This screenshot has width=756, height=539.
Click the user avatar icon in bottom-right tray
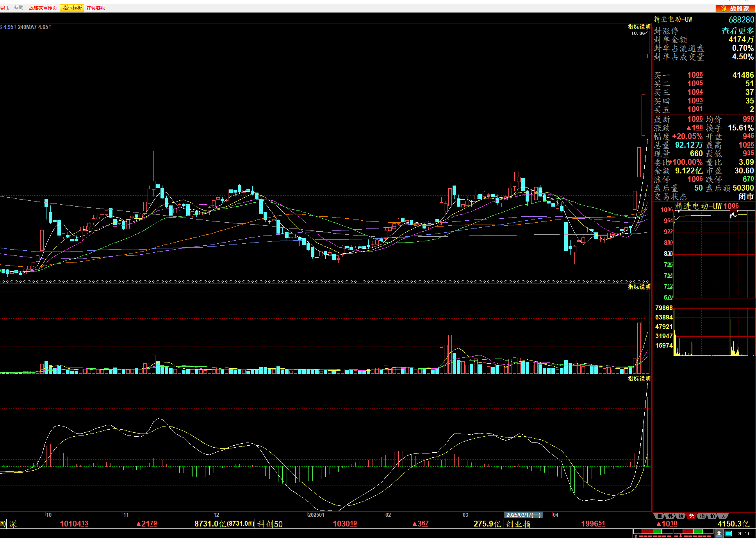point(719,534)
